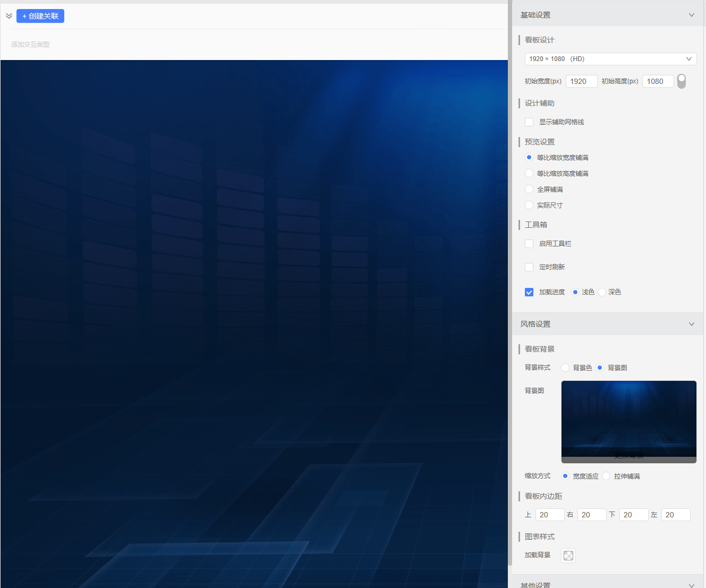Click the 初始宽度 input field

pos(582,81)
